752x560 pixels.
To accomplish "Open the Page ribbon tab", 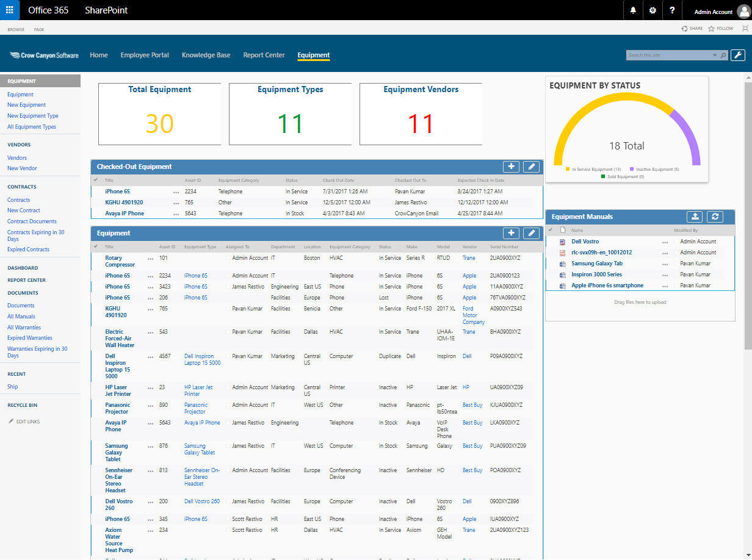I will point(39,29).
